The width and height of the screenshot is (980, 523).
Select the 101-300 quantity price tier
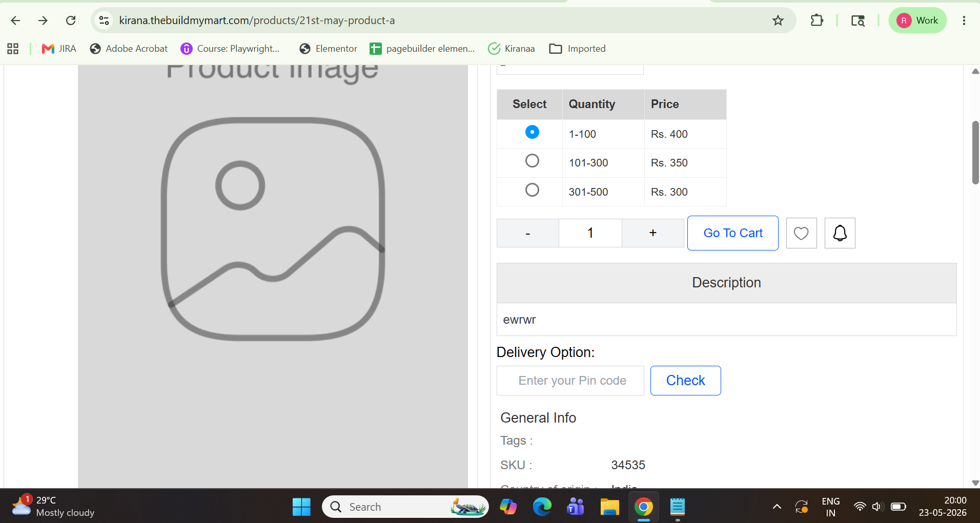tap(532, 161)
